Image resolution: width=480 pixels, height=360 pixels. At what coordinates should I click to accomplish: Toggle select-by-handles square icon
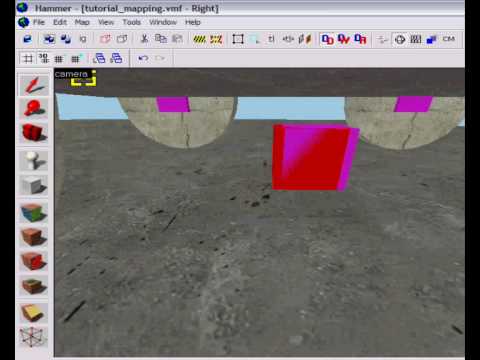[x=238, y=39]
